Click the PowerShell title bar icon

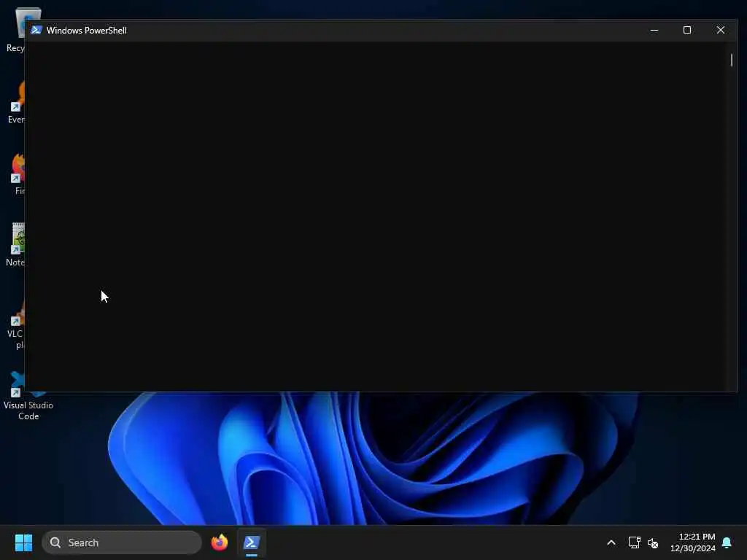click(36, 30)
